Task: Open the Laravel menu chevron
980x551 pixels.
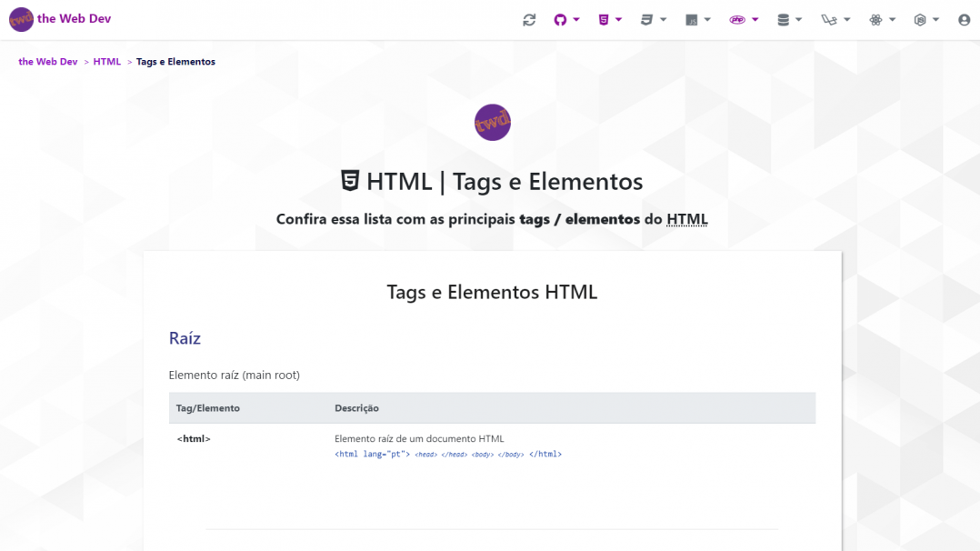Action: [x=846, y=18]
